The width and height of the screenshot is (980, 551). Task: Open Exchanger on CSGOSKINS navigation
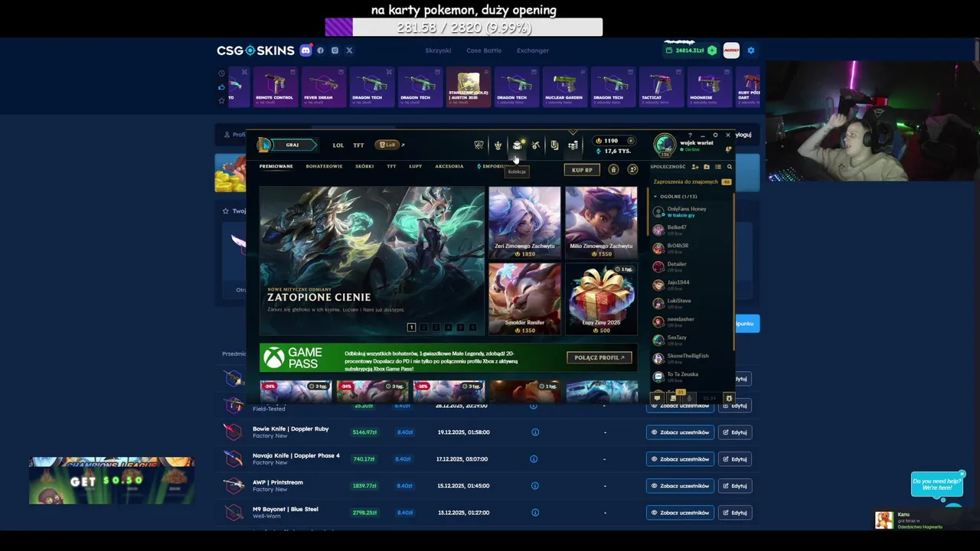pyautogui.click(x=533, y=51)
